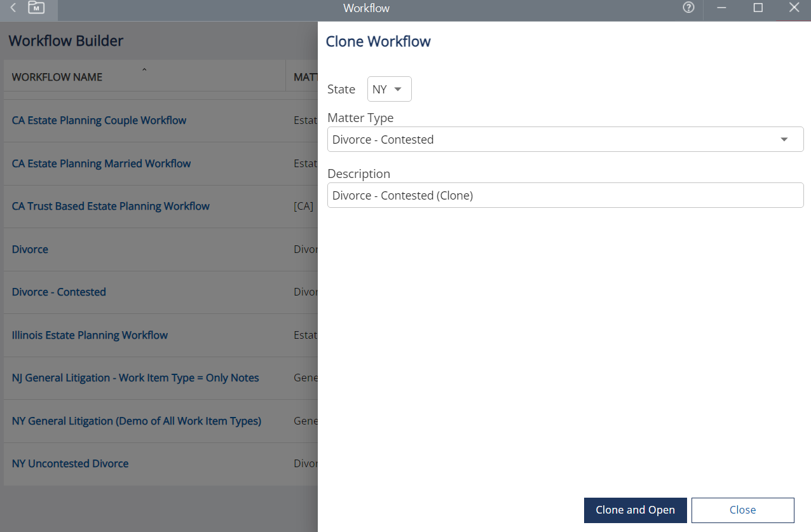
Task: Select CA Trust Based Estate Planning Workflow
Action: [111, 207]
